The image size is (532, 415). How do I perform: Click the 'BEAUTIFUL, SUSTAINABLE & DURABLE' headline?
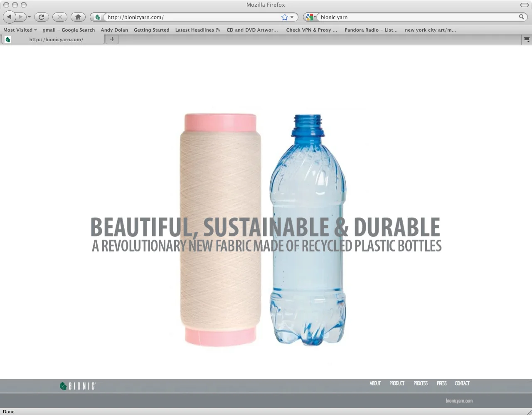265,227
